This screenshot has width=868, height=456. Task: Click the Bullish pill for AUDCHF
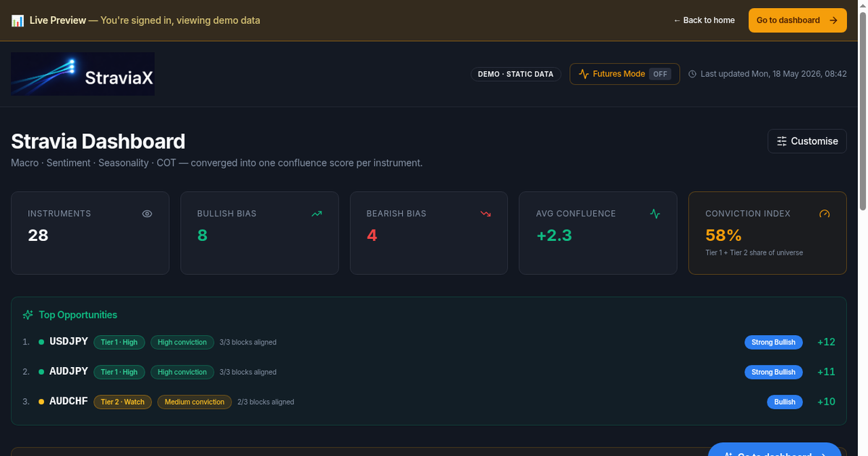[x=785, y=402]
